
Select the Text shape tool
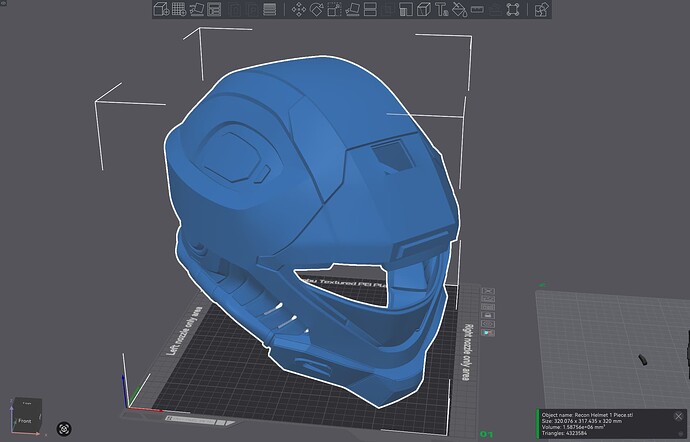(x=441, y=9)
